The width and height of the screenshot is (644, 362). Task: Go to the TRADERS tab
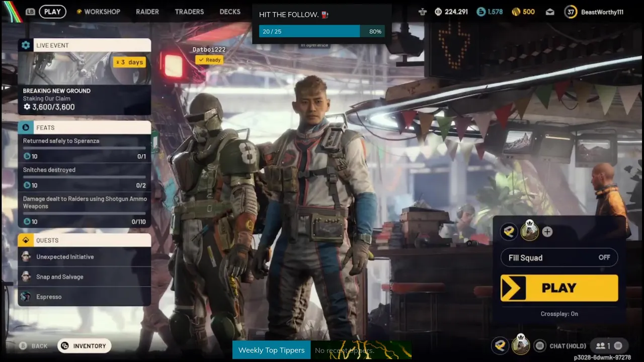click(x=189, y=12)
